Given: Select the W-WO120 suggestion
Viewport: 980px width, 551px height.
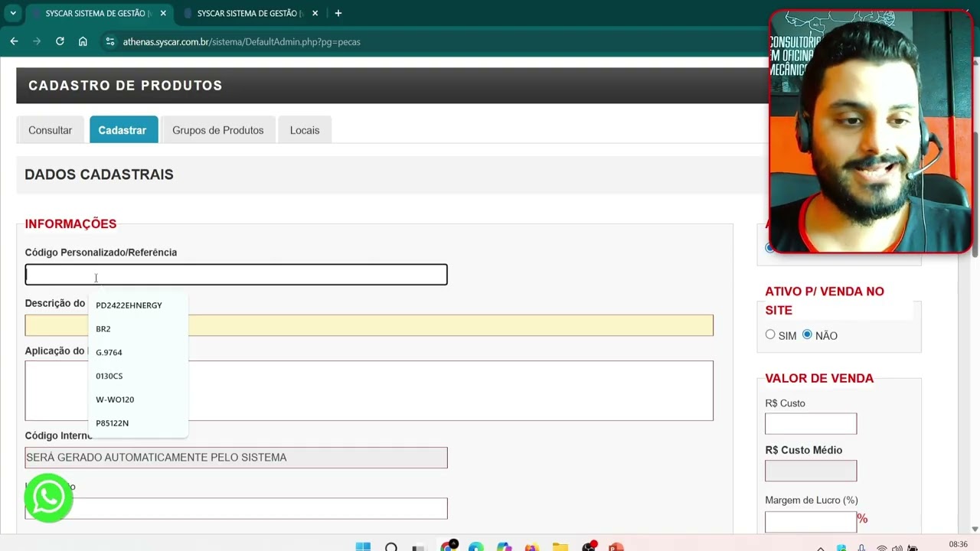Looking at the screenshot, I should 138,399.
